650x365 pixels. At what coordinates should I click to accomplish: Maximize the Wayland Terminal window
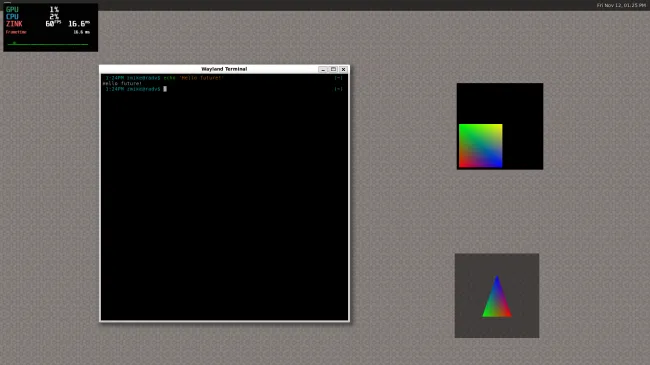point(333,69)
